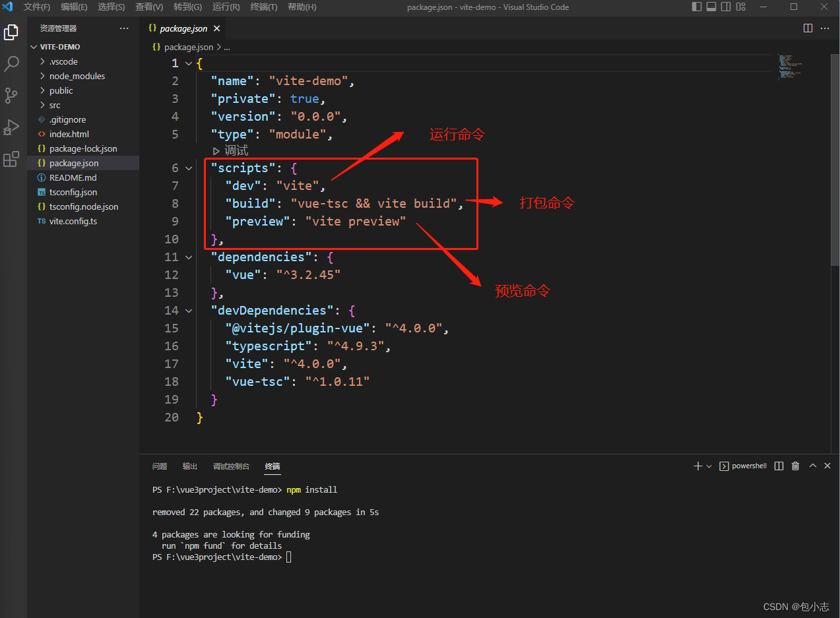Click the 调试 CodeLens above scripts
Image resolution: width=840 pixels, height=618 pixels.
click(230, 151)
